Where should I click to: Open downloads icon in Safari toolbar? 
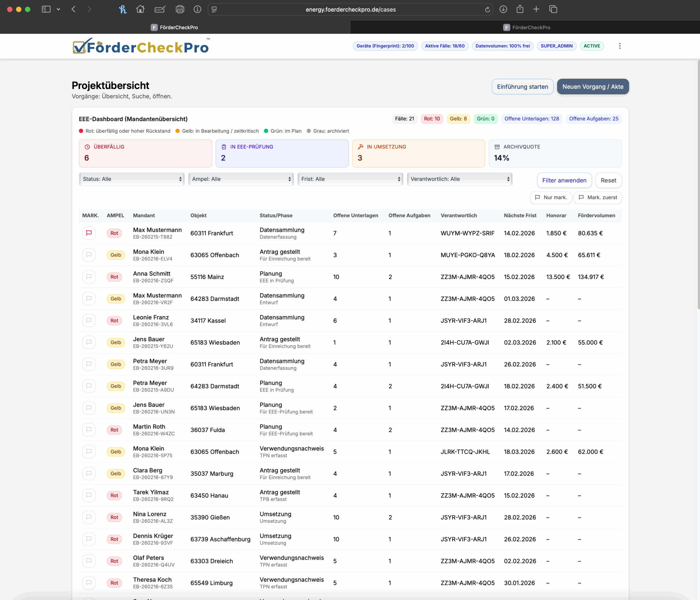point(503,9)
